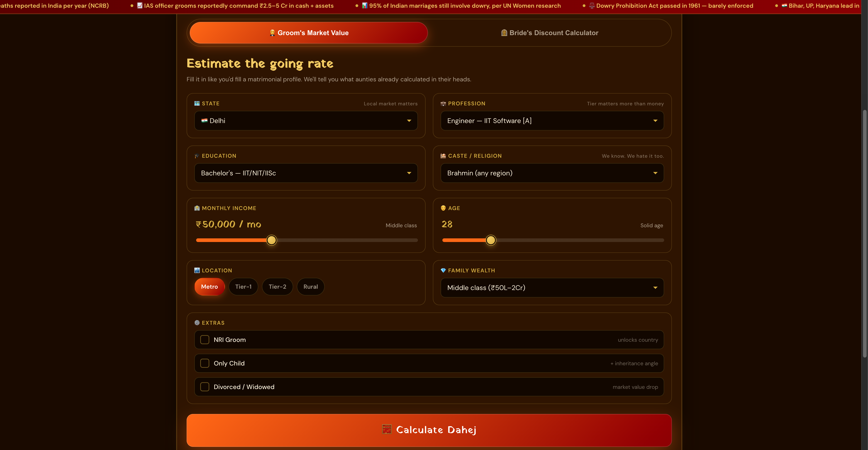Click the groom emoji icon in tab
The height and width of the screenshot is (450, 868).
(x=272, y=33)
